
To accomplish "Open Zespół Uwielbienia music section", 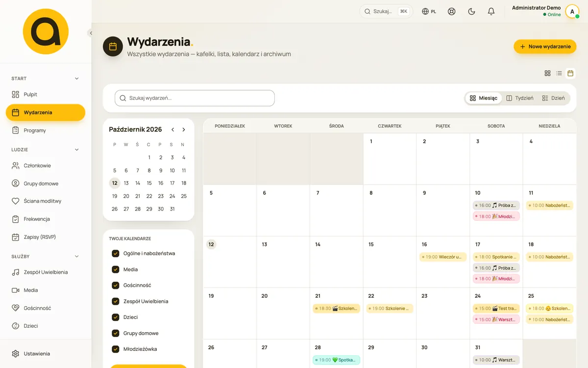I will [x=46, y=272].
